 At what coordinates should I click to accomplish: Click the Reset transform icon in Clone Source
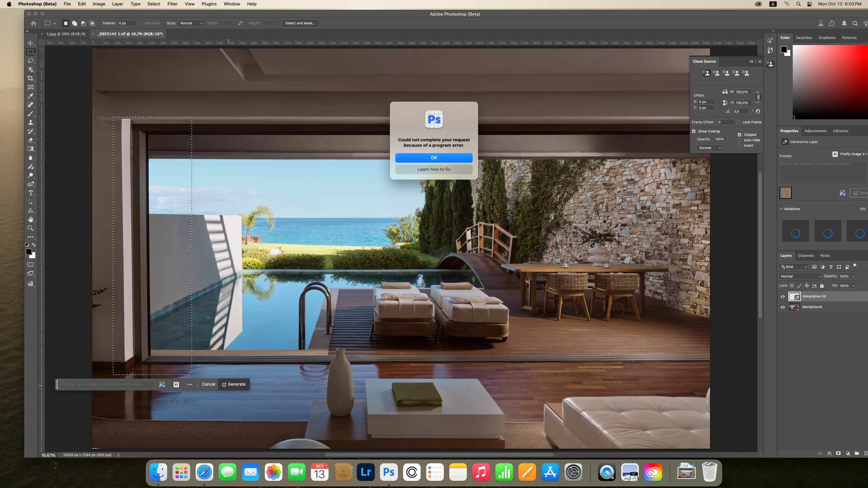pyautogui.click(x=758, y=111)
